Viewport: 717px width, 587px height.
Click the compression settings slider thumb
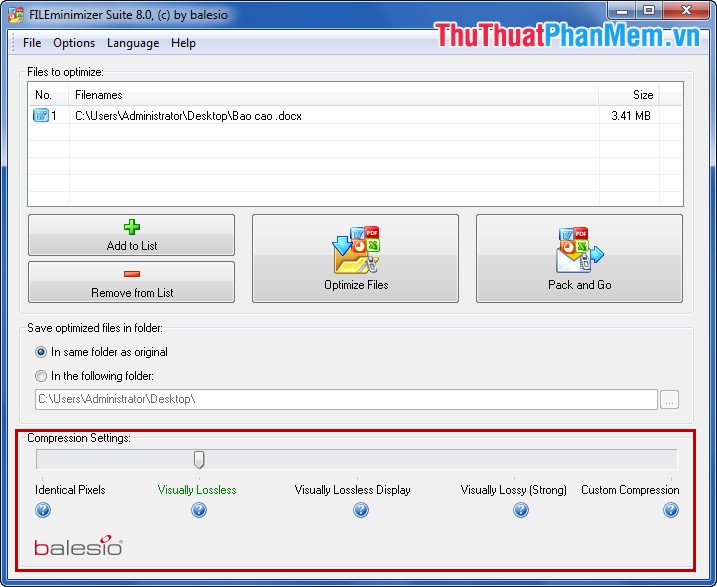(199, 459)
